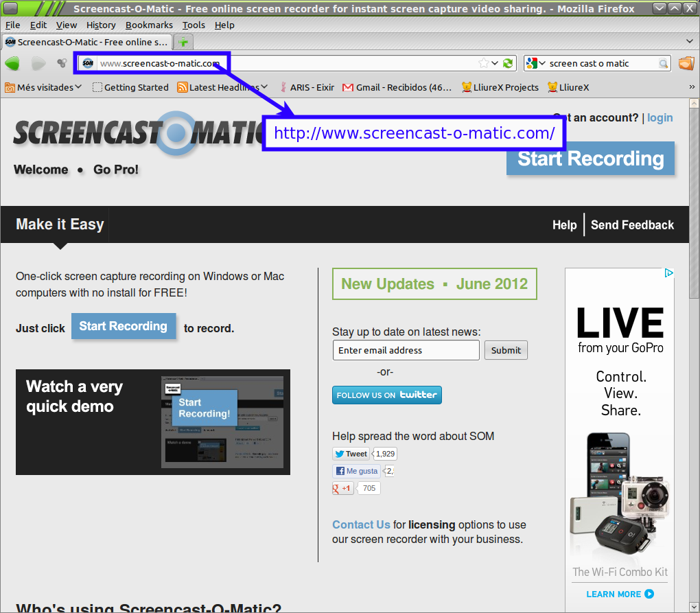Select the Screencast-O-Matic browser tab

click(x=87, y=42)
